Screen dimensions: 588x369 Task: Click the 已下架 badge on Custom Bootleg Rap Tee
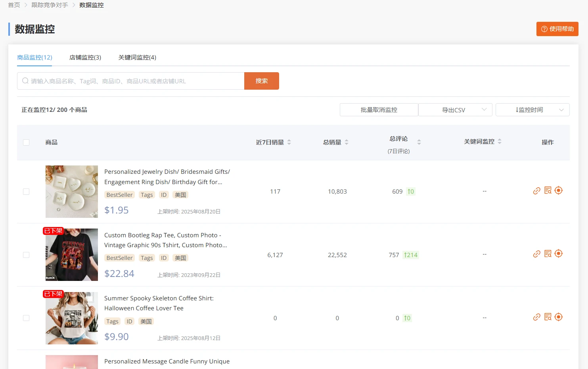pyautogui.click(x=53, y=231)
